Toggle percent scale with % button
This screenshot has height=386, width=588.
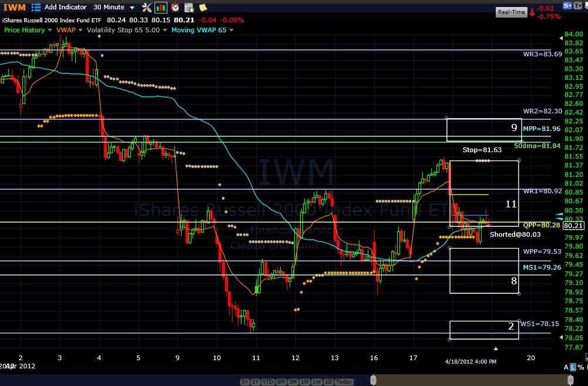click(x=580, y=367)
